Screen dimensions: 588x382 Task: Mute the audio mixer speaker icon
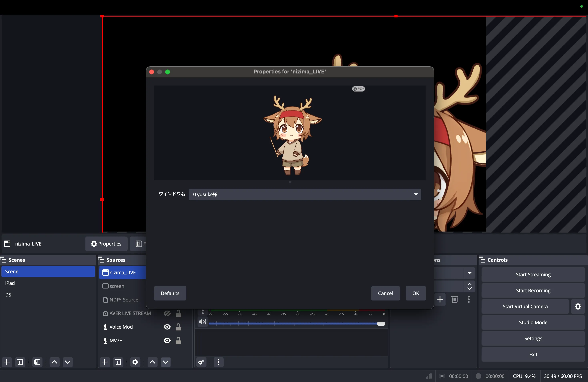click(x=203, y=322)
